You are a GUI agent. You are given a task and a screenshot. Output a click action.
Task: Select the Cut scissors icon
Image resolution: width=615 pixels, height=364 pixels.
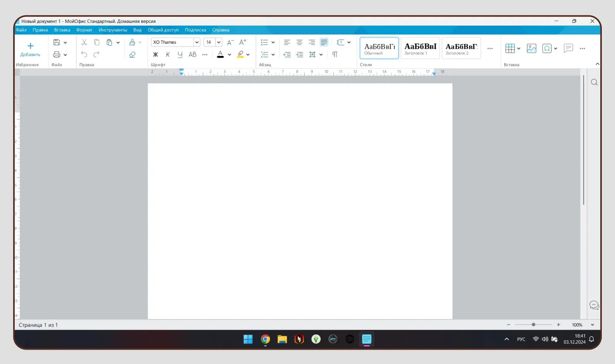tap(84, 42)
